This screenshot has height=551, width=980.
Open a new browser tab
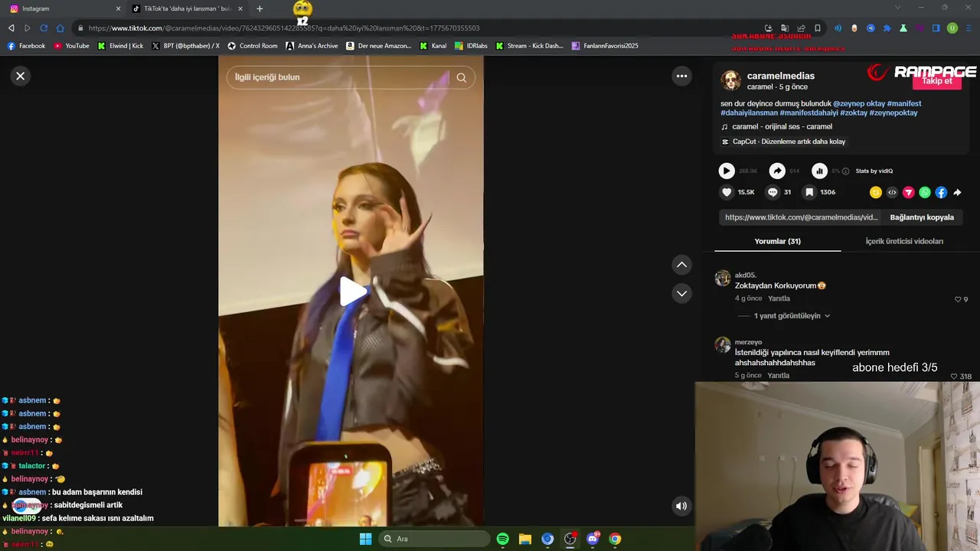pyautogui.click(x=260, y=8)
